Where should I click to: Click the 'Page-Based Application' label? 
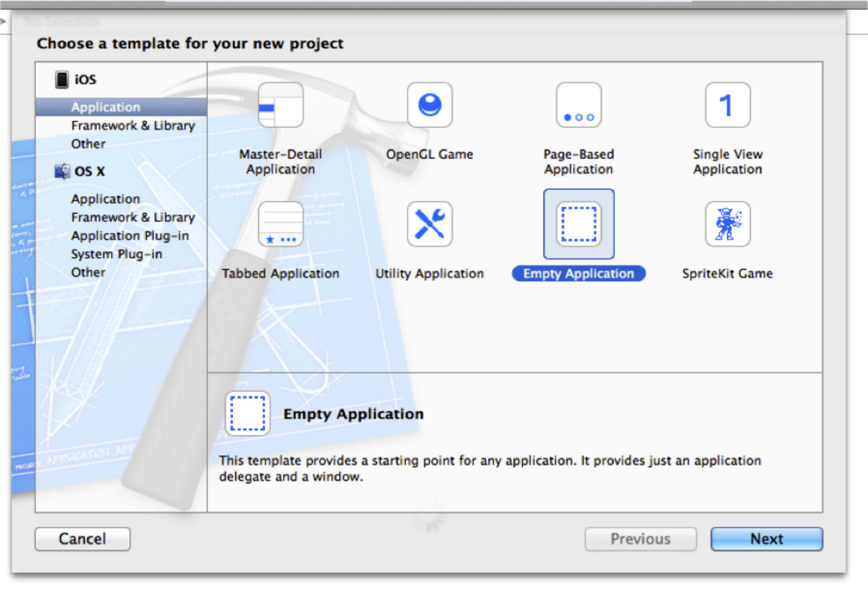point(578,162)
